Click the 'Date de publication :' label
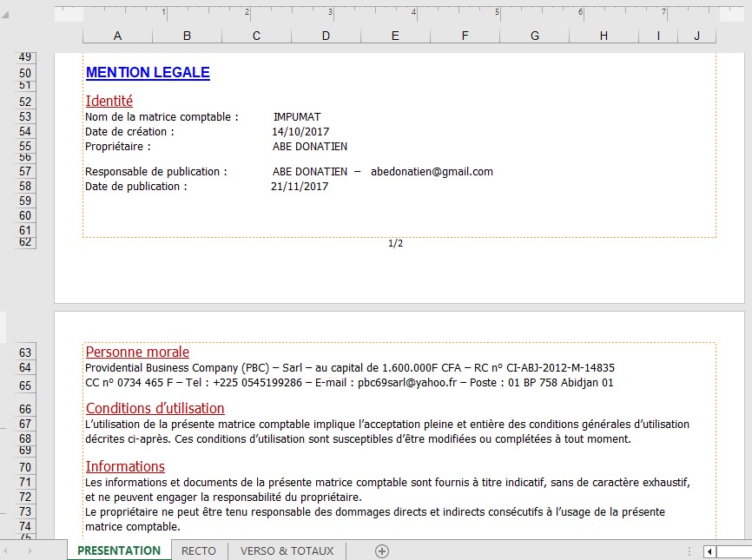 (135, 187)
